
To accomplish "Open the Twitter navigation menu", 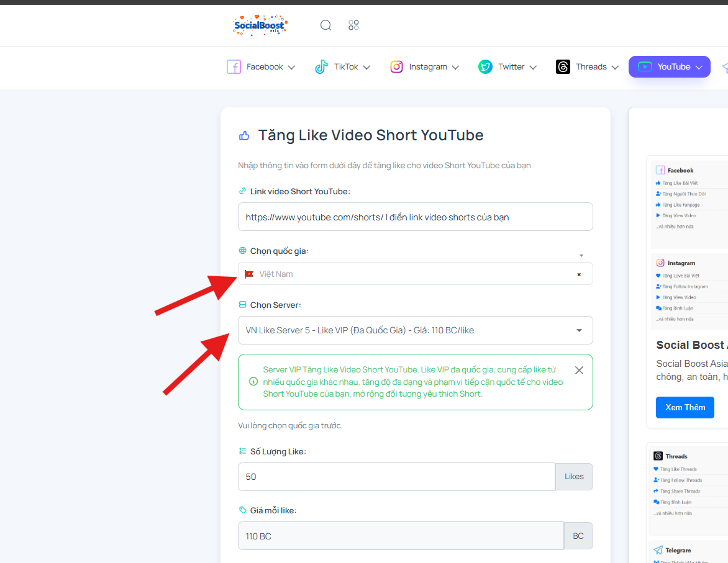I will tap(507, 67).
